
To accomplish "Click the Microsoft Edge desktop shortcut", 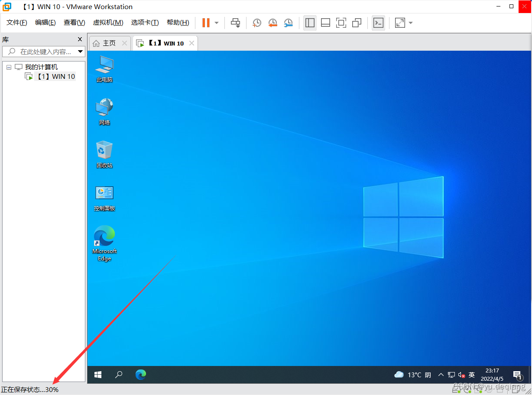I will point(104,243).
